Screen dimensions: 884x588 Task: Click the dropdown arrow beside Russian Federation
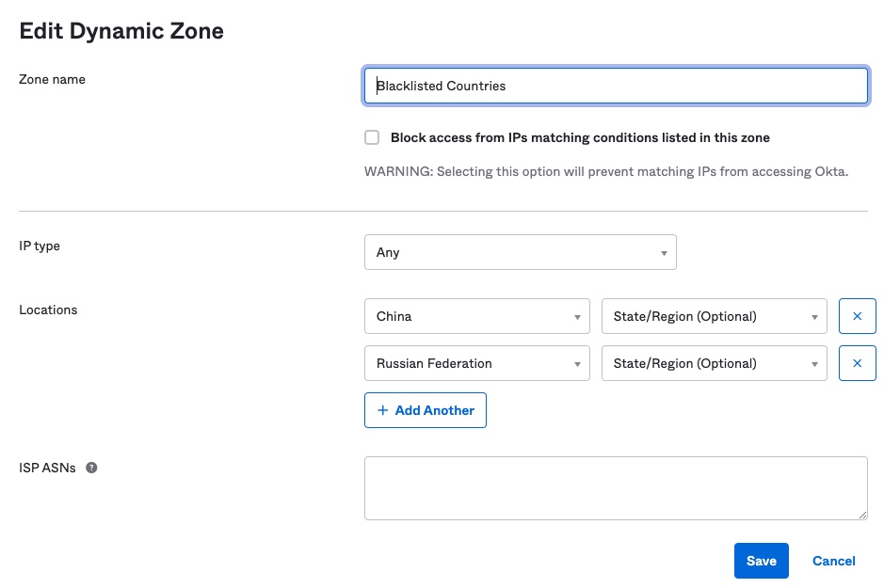[578, 363]
